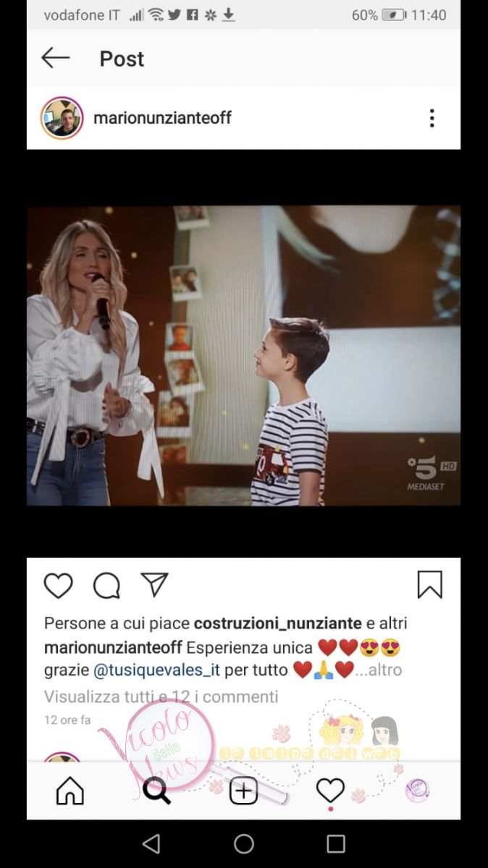
Task: Like the post with the heart icon
Action: 59,585
